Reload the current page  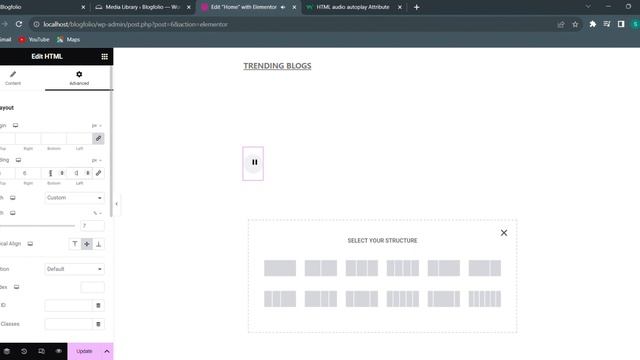click(x=19, y=24)
